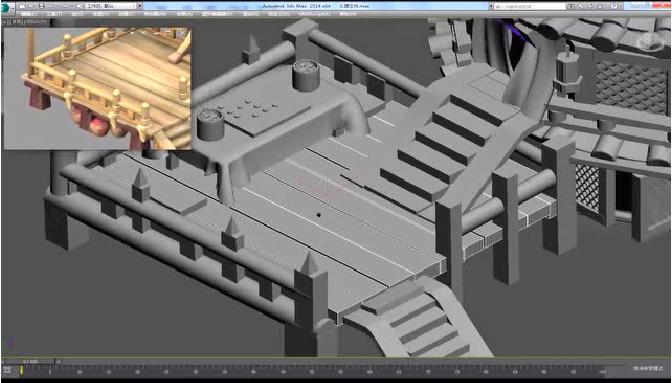Click the Help question-mark icon in title bar

pos(614,6)
